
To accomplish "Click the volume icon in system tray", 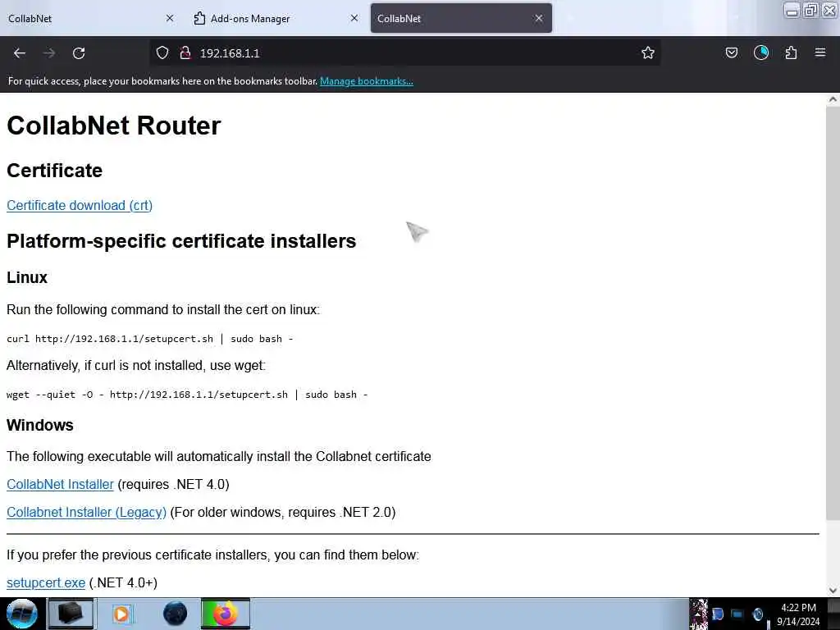I will click(757, 614).
